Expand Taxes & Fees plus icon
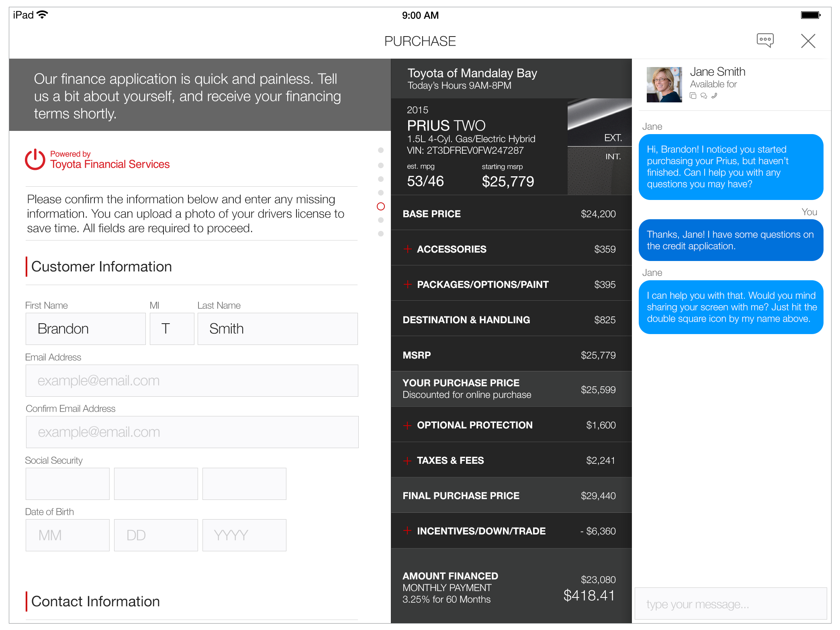This screenshot has width=840, height=630. click(x=408, y=461)
